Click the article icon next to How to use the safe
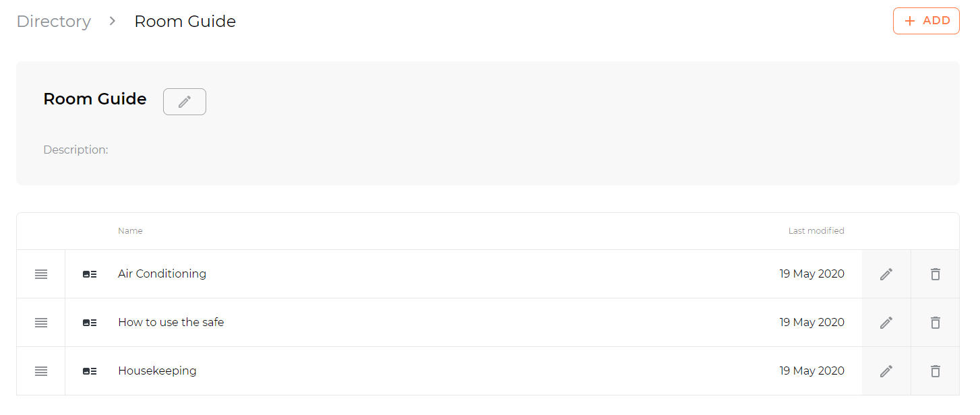The width and height of the screenshot is (980, 415). coord(90,323)
